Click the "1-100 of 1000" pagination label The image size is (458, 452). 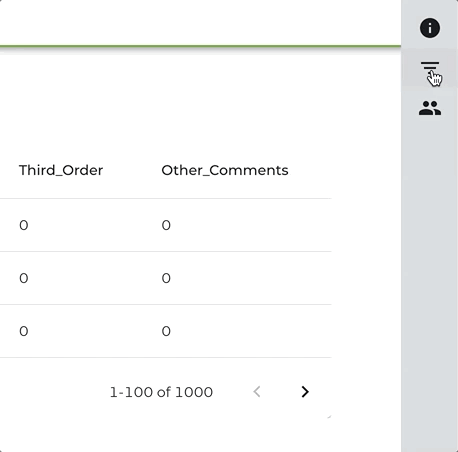pyautogui.click(x=161, y=392)
